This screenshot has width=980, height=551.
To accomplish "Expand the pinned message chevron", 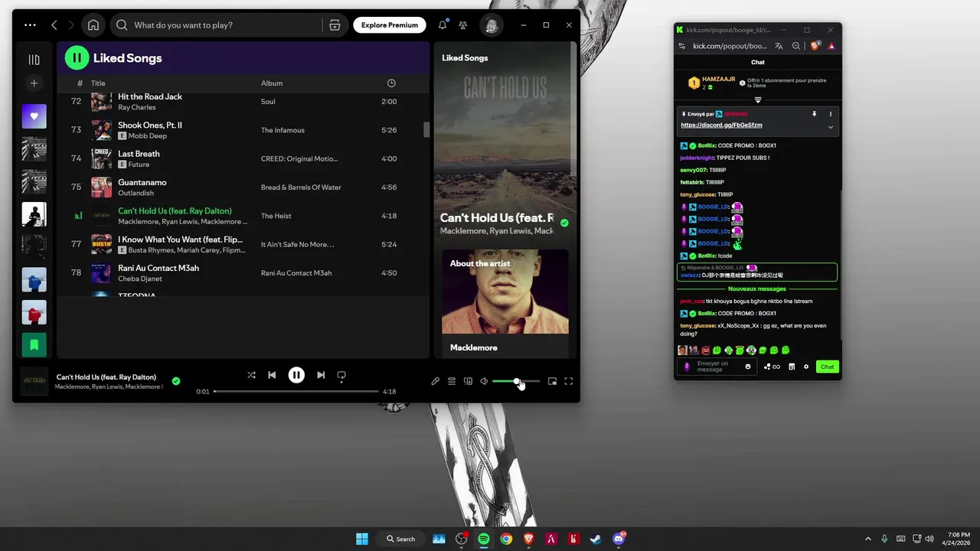I will [x=831, y=127].
